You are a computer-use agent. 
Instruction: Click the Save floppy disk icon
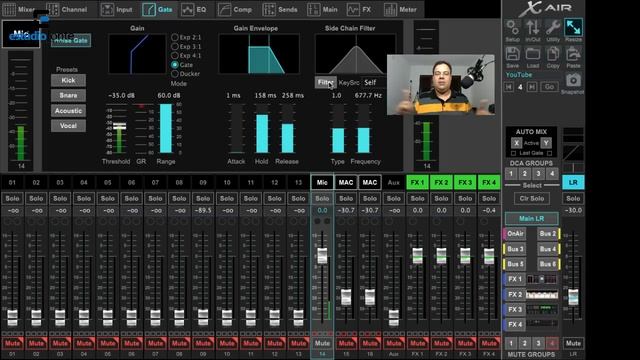pos(512,54)
